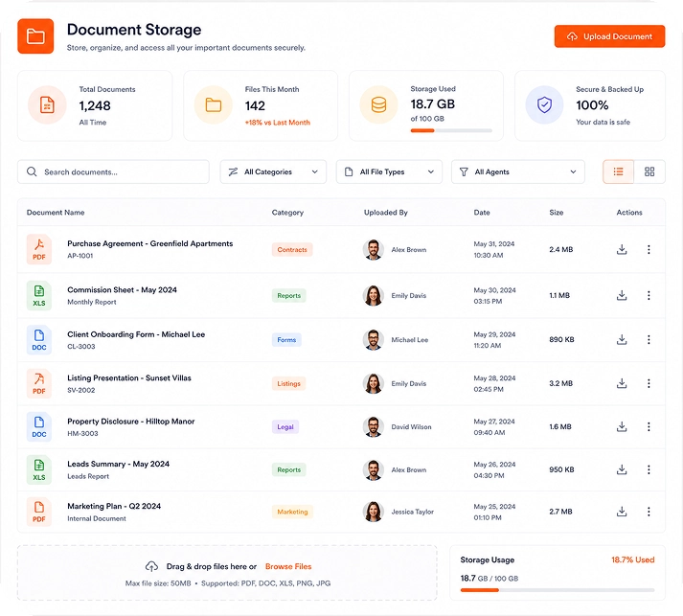
Task: Switch to grid view
Action: point(649,171)
